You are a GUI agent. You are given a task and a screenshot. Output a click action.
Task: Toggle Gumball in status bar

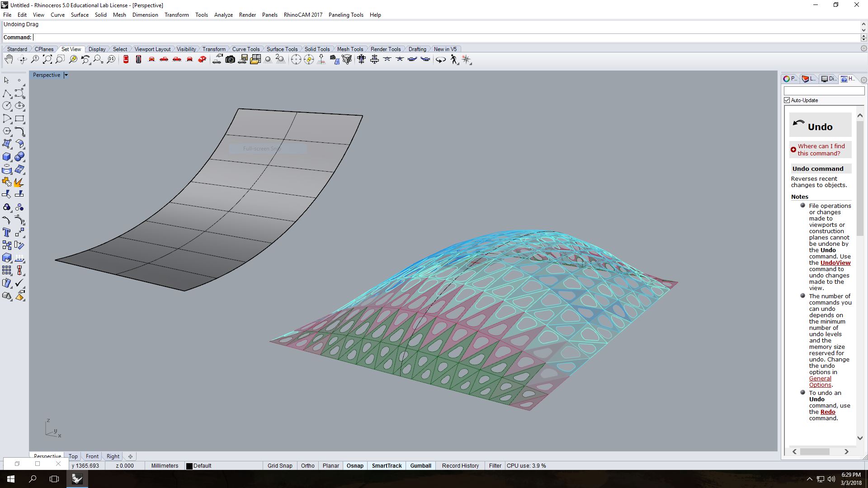coord(420,465)
